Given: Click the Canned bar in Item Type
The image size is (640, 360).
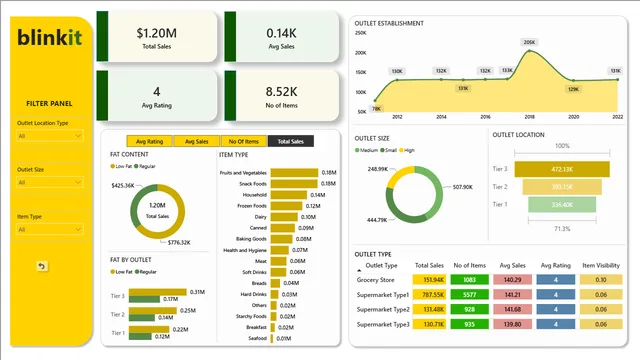Looking at the screenshot, I should tap(282, 228).
